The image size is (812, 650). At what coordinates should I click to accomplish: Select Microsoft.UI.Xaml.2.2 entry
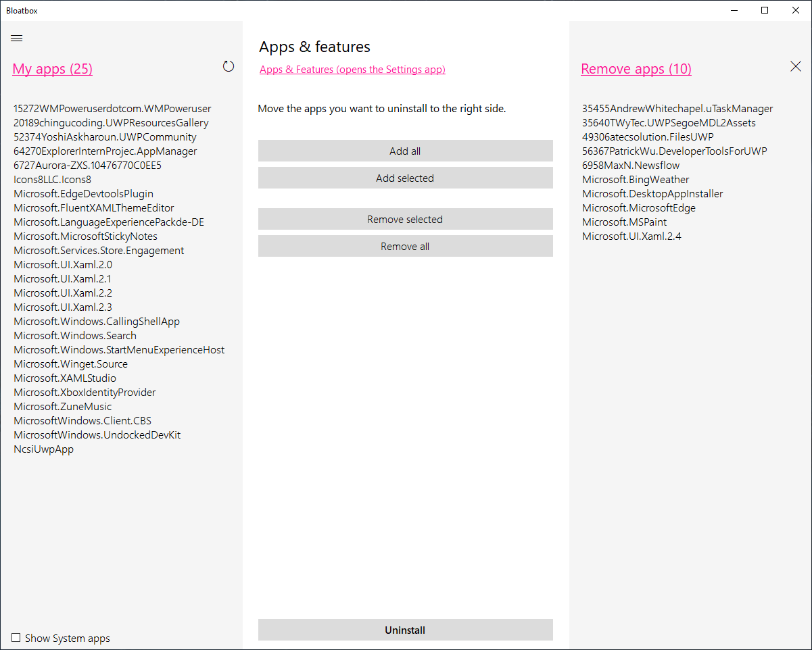coord(63,293)
